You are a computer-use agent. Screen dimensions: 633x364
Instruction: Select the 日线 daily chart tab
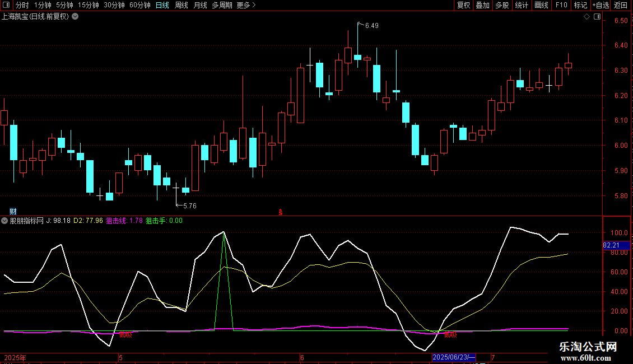point(162,5)
